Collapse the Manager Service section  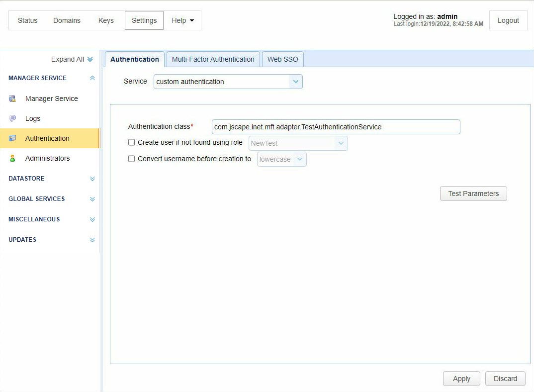92,78
